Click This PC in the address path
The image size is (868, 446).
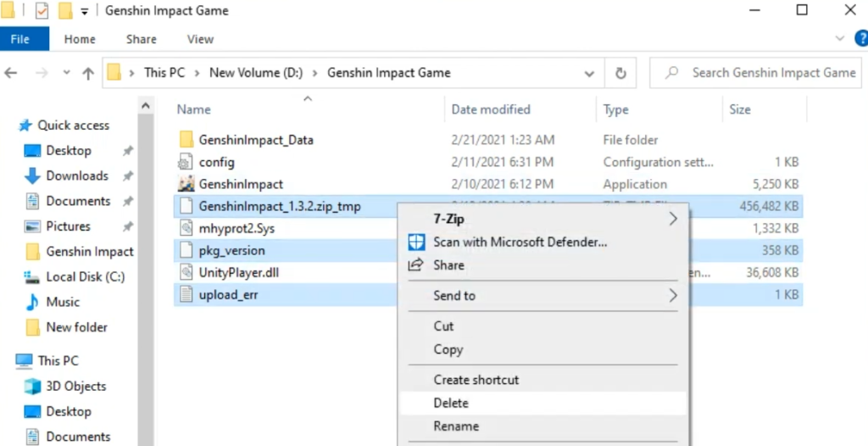[164, 73]
